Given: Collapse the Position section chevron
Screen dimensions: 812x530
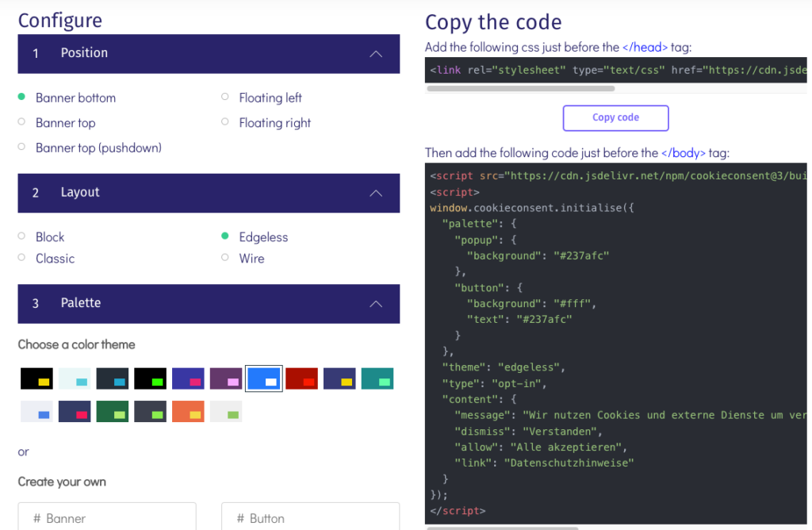Looking at the screenshot, I should click(x=376, y=54).
